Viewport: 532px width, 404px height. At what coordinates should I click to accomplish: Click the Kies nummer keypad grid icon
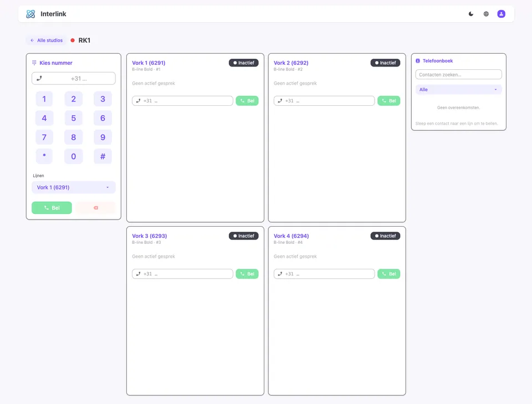(34, 63)
